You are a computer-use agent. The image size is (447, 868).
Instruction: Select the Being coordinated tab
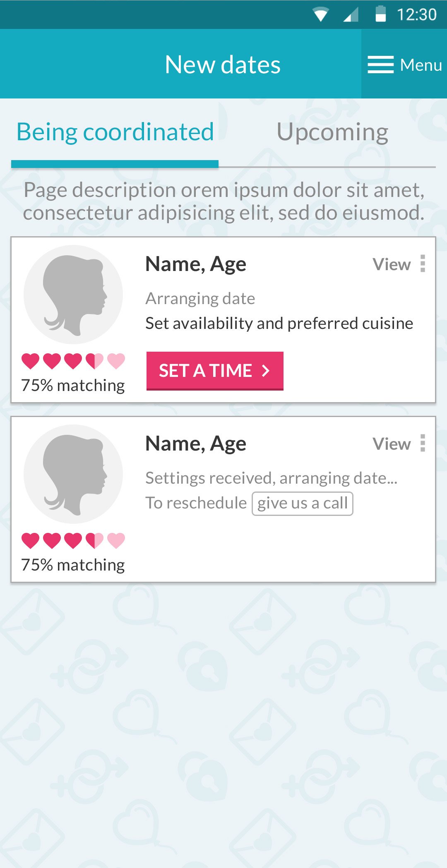115,132
